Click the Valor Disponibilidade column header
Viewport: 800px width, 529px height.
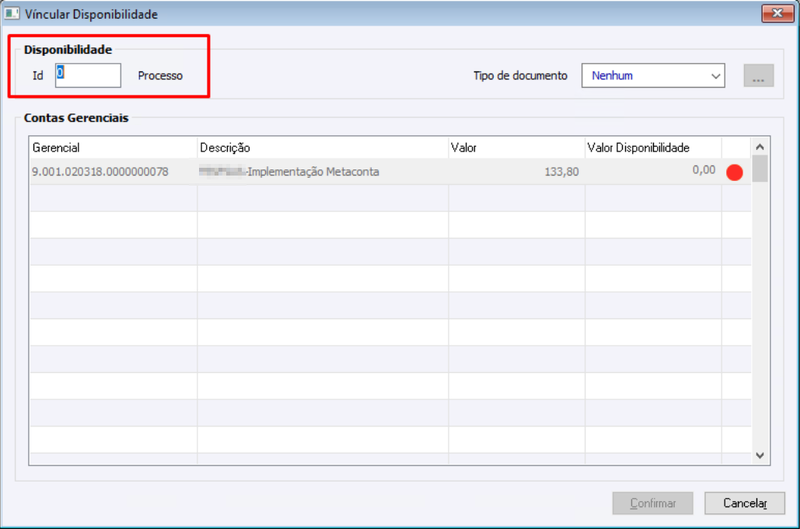[653, 148]
